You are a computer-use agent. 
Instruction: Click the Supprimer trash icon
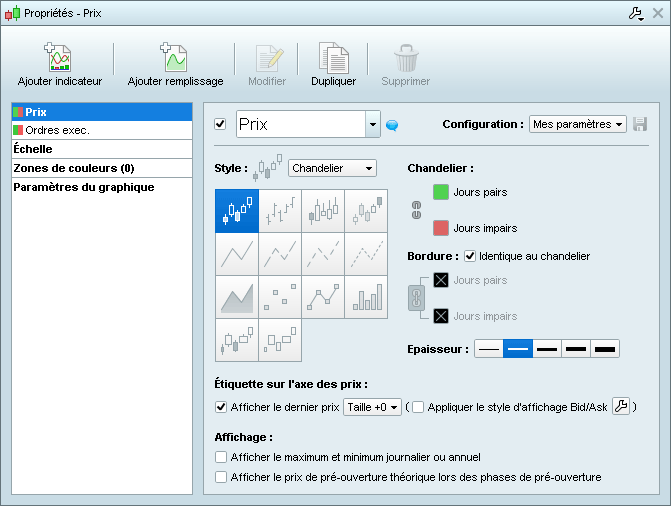406,58
